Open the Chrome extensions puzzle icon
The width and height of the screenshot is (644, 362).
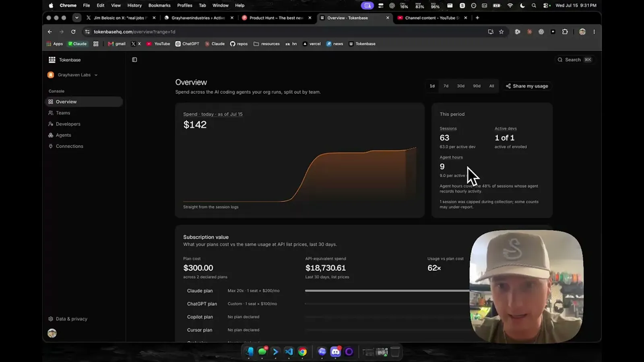pyautogui.click(x=565, y=32)
